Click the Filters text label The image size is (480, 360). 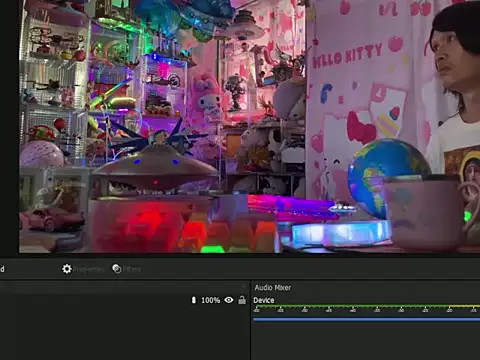(x=132, y=269)
